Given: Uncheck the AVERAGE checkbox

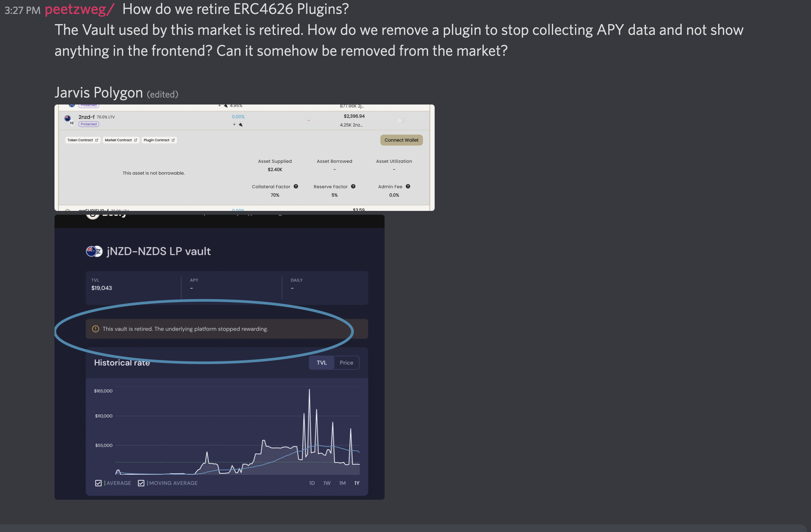Looking at the screenshot, I should pos(99,483).
